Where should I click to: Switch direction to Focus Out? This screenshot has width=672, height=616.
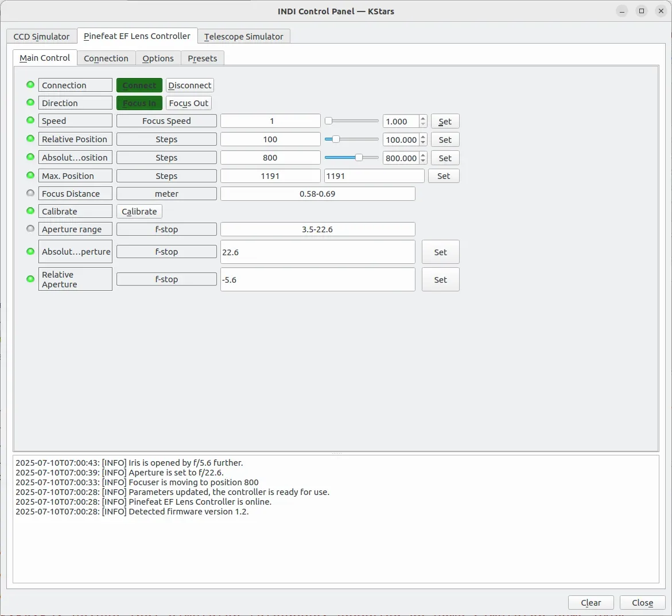(189, 103)
